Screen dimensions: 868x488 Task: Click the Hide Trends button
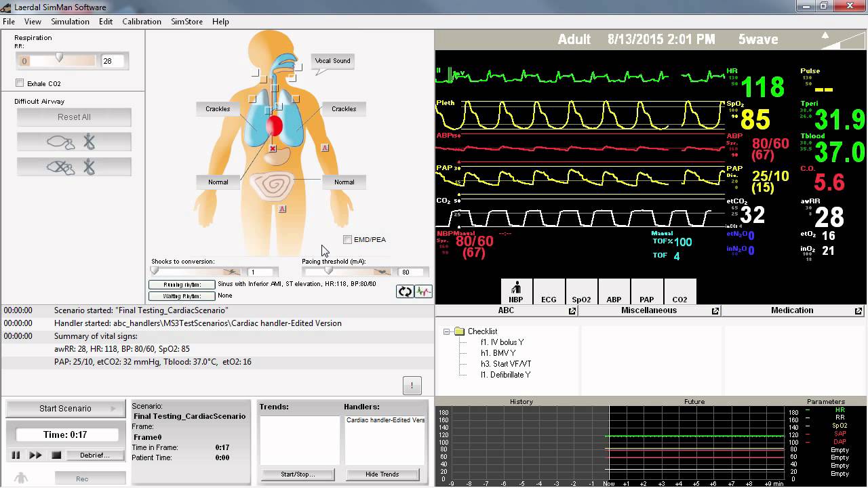tap(382, 474)
